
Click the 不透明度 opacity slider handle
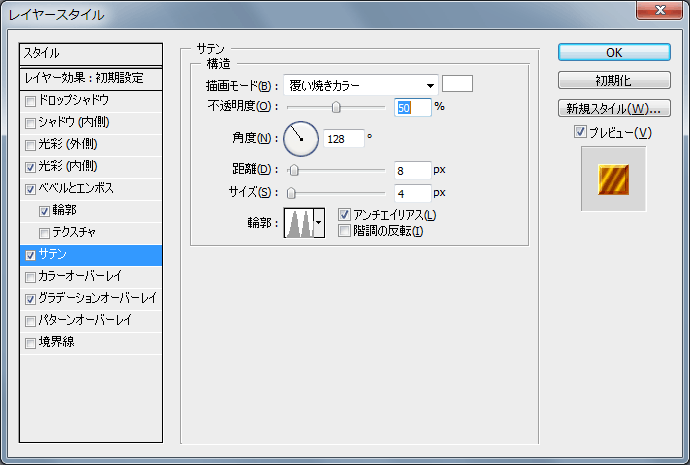(336, 107)
